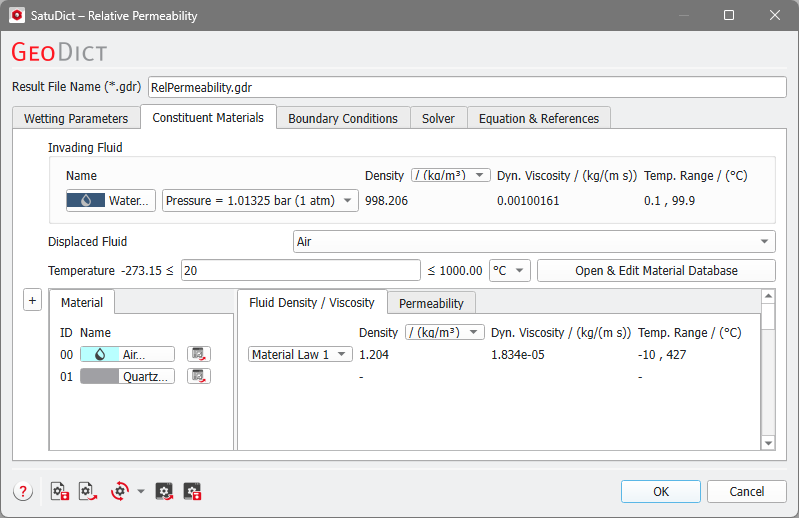This screenshot has height=518, width=799.
Task: Click the plus button to add material
Action: [x=32, y=301]
